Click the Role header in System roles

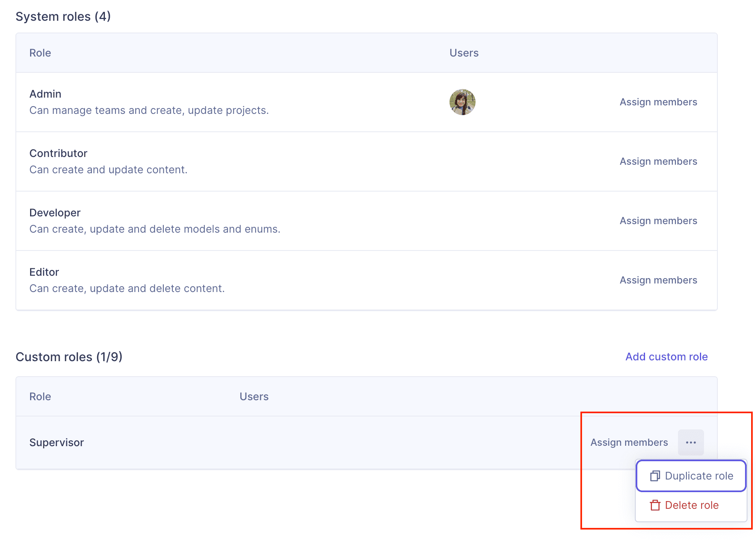point(40,53)
